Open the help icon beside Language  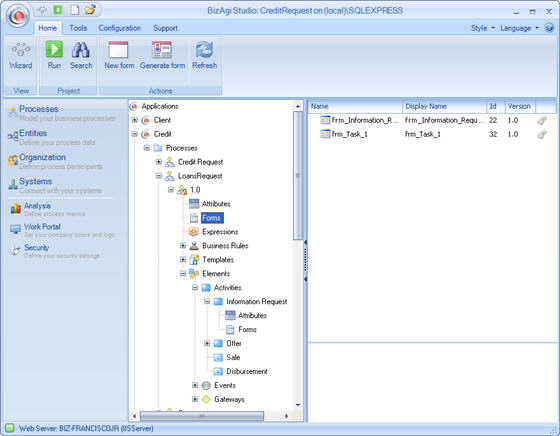click(549, 27)
